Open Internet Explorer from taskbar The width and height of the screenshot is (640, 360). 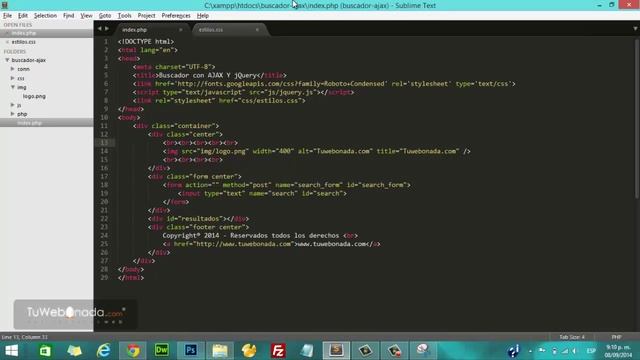point(103,351)
